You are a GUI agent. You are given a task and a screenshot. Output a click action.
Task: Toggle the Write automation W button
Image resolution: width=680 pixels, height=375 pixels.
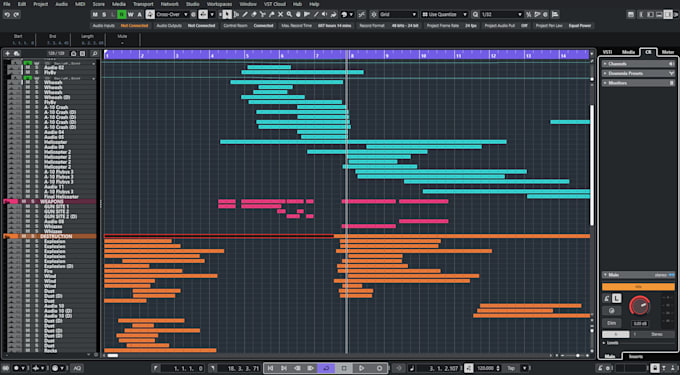[131, 14]
